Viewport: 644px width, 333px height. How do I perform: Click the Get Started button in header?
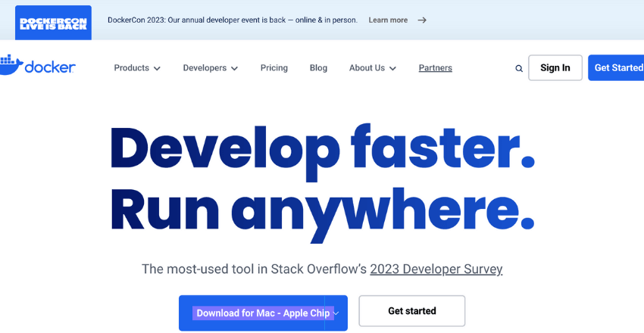point(616,67)
